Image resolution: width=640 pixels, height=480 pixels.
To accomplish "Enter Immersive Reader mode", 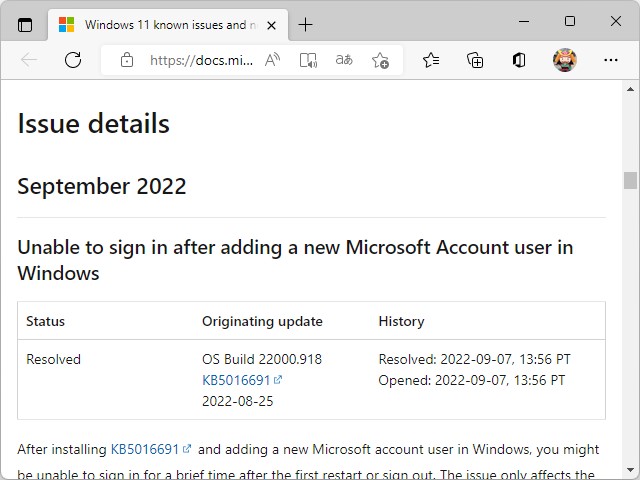I will [x=308, y=60].
